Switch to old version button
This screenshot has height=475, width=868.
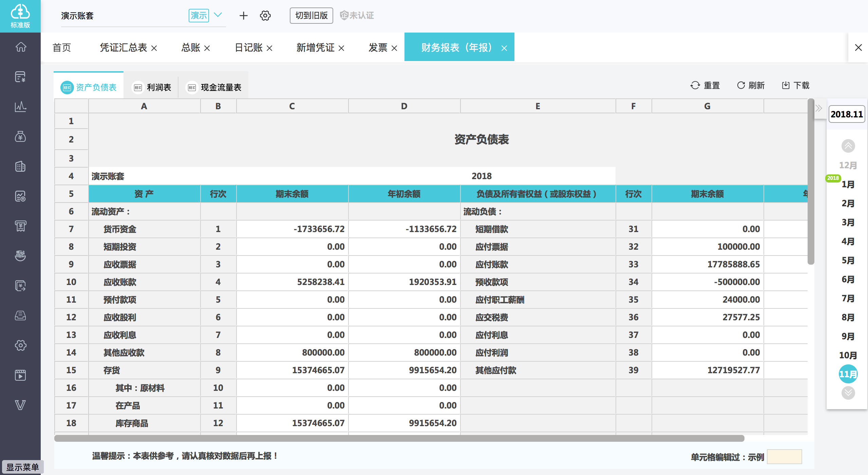pyautogui.click(x=311, y=16)
